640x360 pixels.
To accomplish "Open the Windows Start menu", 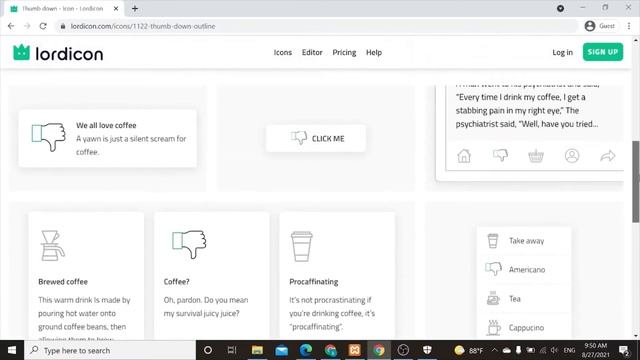I will point(12,350).
